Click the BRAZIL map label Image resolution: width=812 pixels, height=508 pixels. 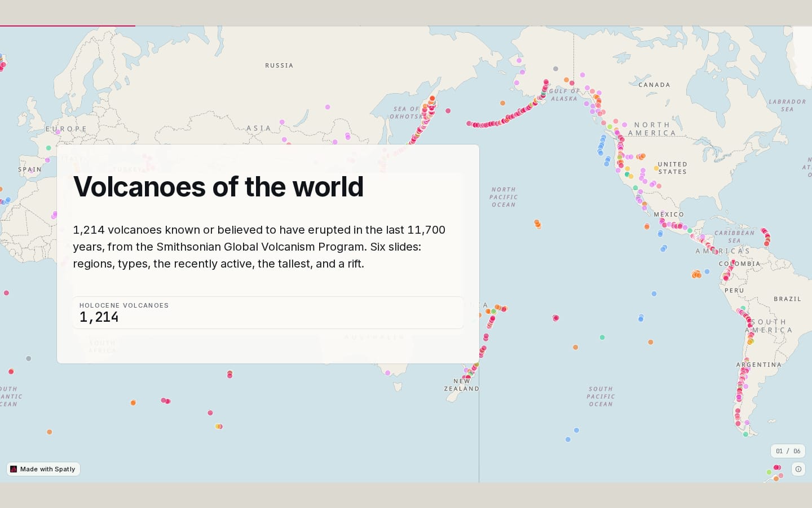click(x=787, y=299)
